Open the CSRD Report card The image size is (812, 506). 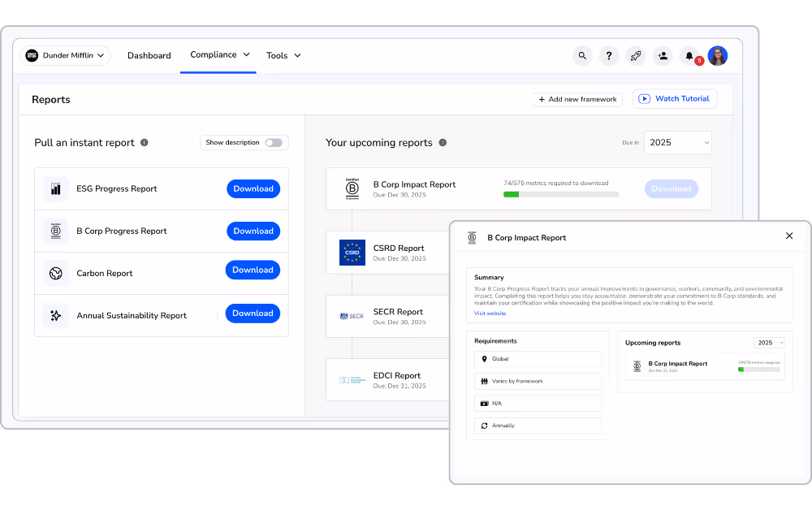point(388,253)
